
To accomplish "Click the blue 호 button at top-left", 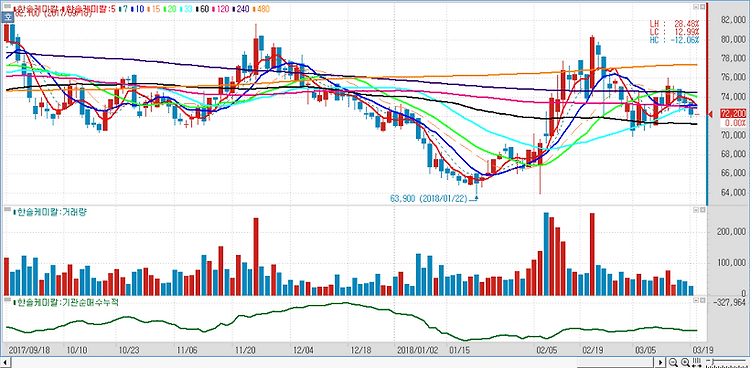I will (9, 16).
